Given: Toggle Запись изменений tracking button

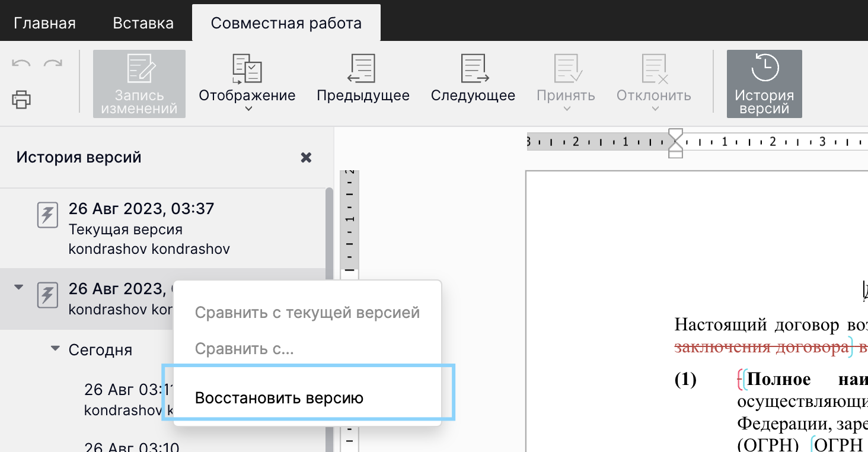Looking at the screenshot, I should [x=139, y=84].
